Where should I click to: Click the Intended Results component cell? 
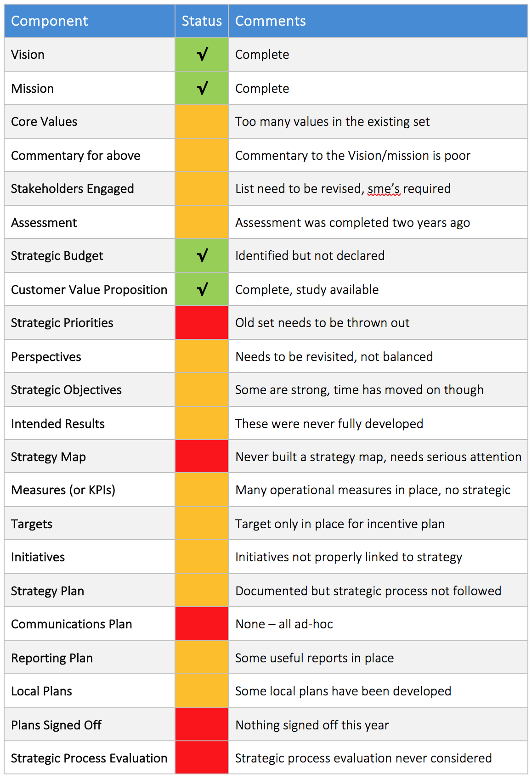tap(58, 423)
